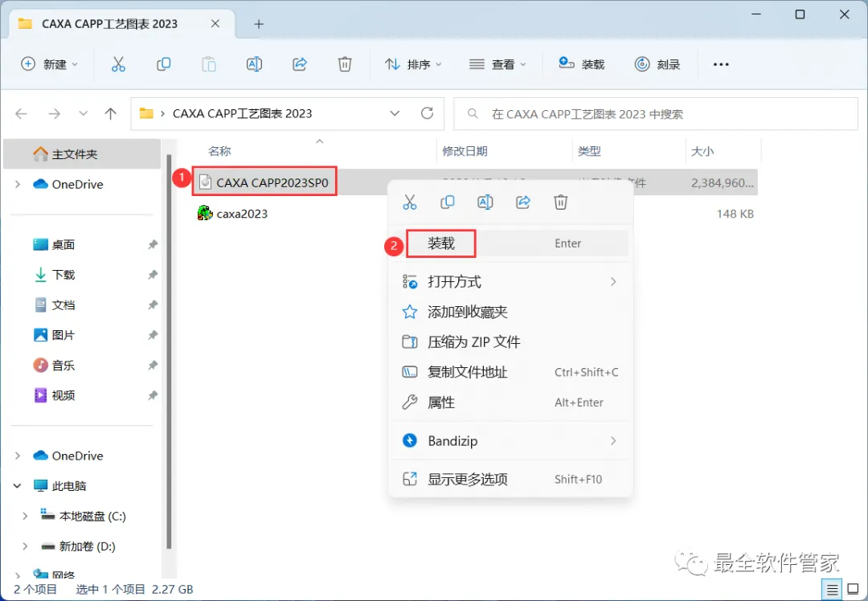Open 桌面 in the sidebar
The image size is (868, 601).
63,244
